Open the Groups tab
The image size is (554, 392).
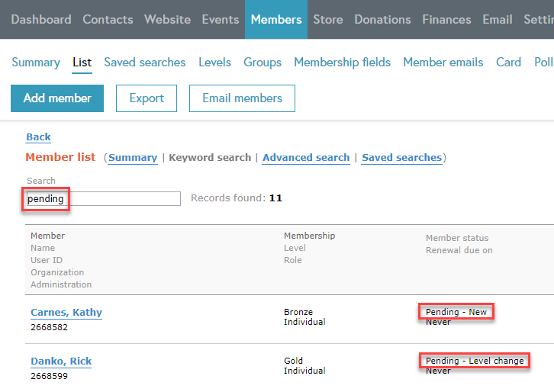(x=263, y=63)
